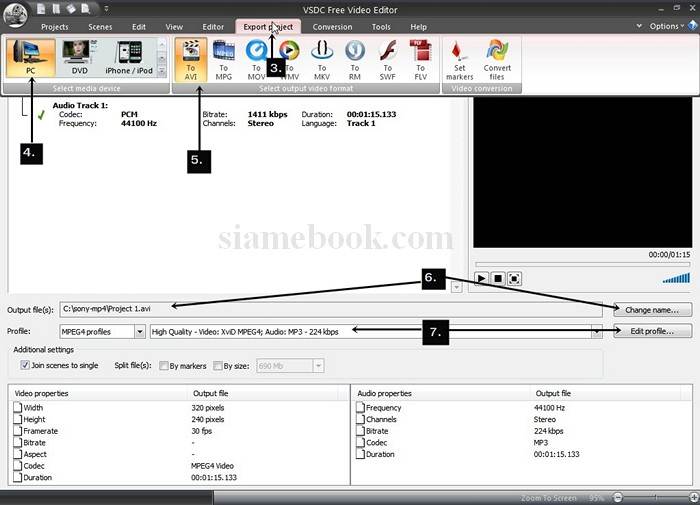The height and width of the screenshot is (505, 700).
Task: Open the split size 690 Mb dropdown
Action: (318, 366)
